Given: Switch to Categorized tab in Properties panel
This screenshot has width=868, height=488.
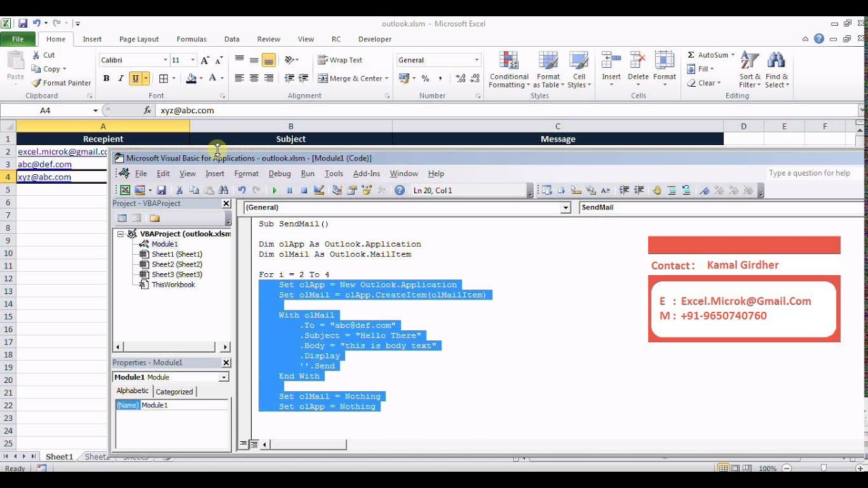Looking at the screenshot, I should tap(174, 392).
